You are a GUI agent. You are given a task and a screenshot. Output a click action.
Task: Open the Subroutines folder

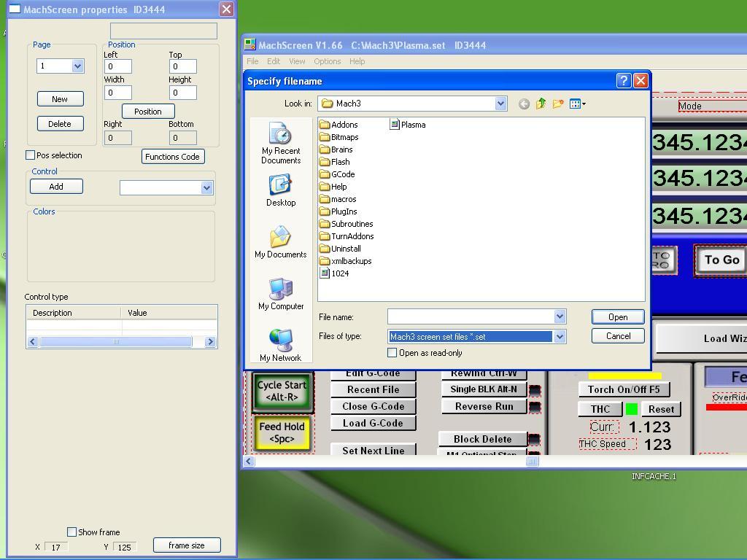(347, 224)
